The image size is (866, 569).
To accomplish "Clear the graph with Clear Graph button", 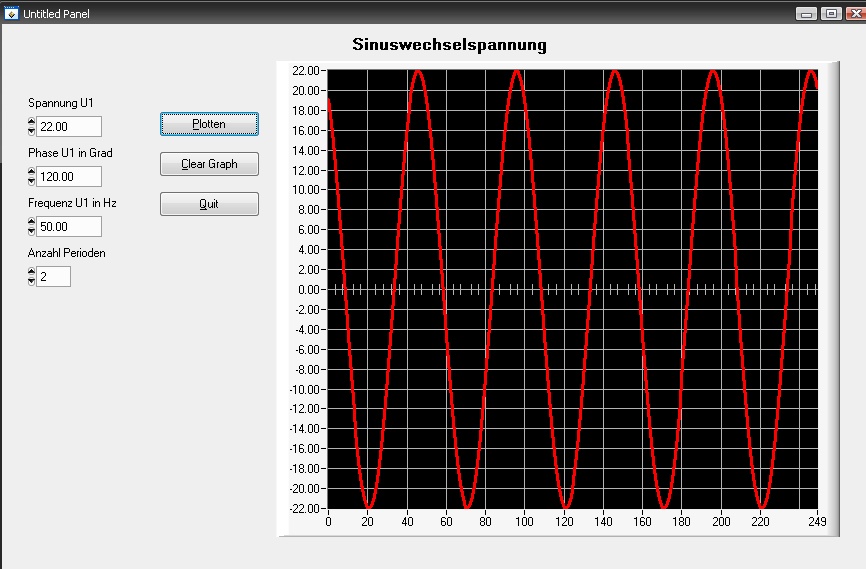I will 209,164.
